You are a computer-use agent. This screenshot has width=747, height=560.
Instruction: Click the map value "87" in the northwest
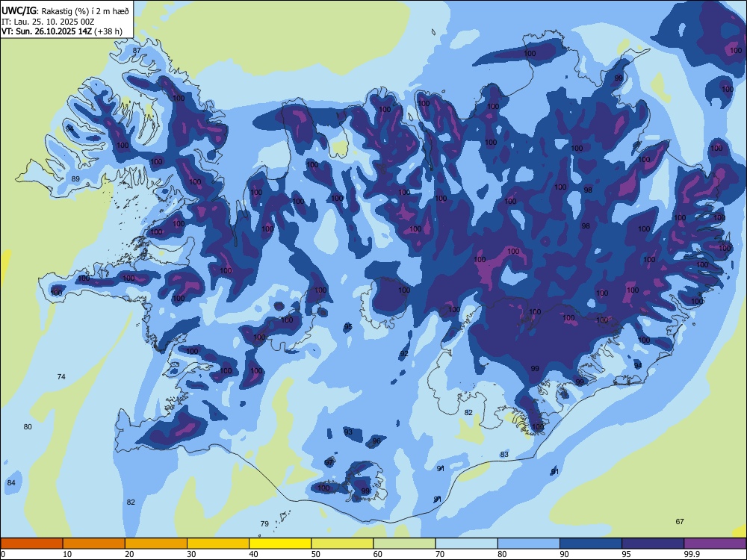[137, 51]
